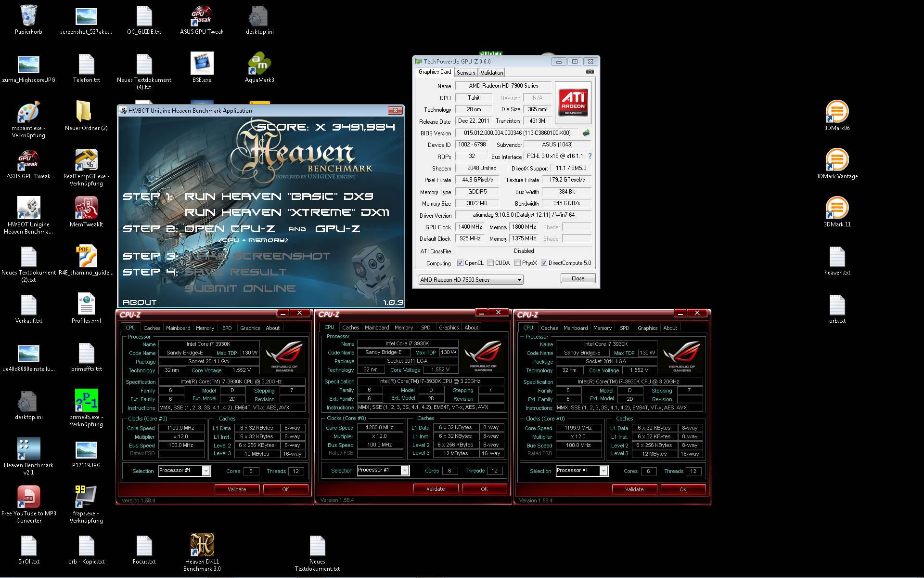Click GPU-Z screenshot camera icon
Screen dimensions: 924x578
(x=590, y=72)
